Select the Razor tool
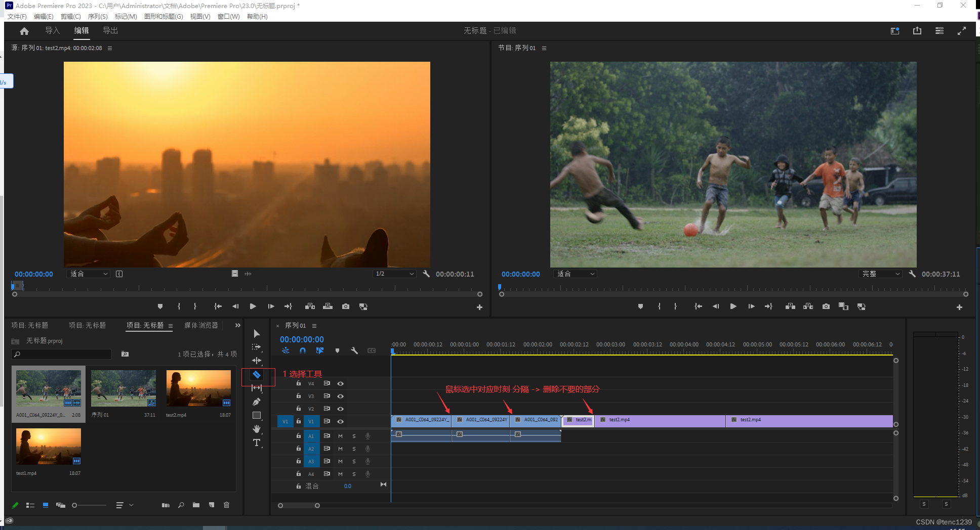The width and height of the screenshot is (980, 530). pos(257,375)
